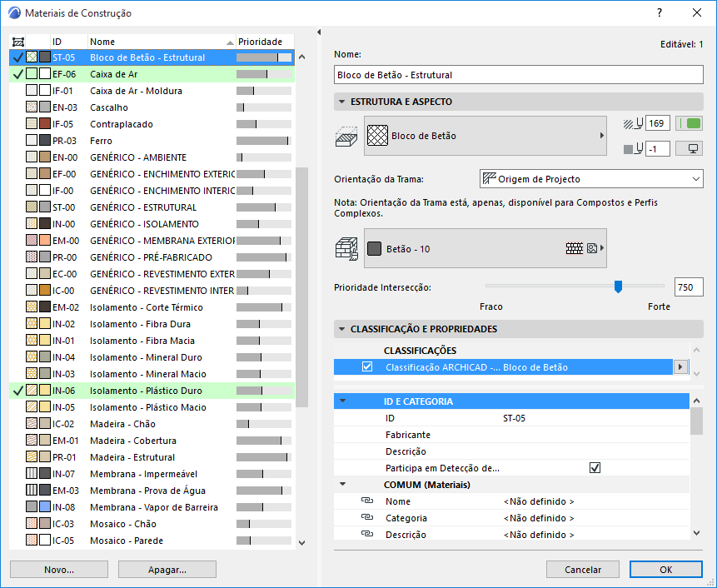Collapse the COMUM (Materiais) group
This screenshot has height=588, width=717.
[x=342, y=484]
